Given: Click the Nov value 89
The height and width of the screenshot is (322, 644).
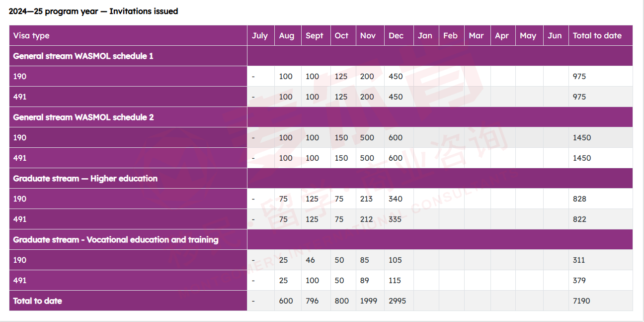Looking at the screenshot, I should point(365,281).
